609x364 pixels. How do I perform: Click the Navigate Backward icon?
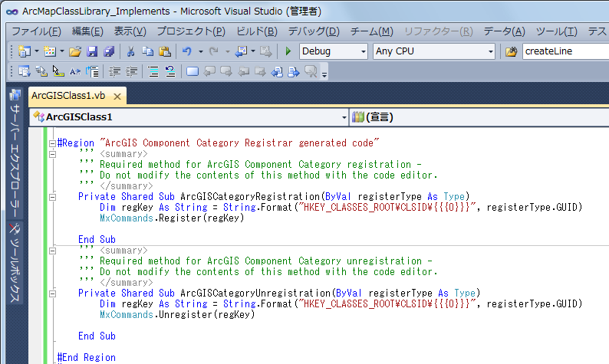coord(241,51)
